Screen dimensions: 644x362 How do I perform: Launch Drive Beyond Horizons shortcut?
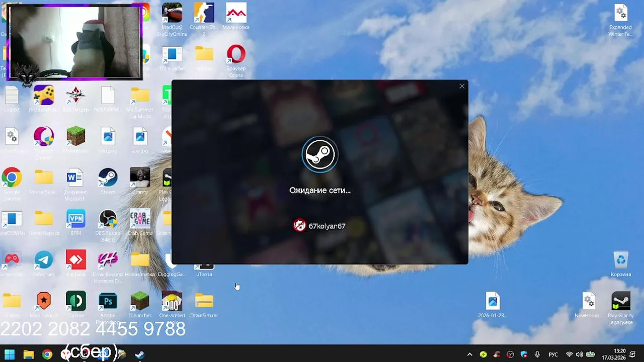108,267
